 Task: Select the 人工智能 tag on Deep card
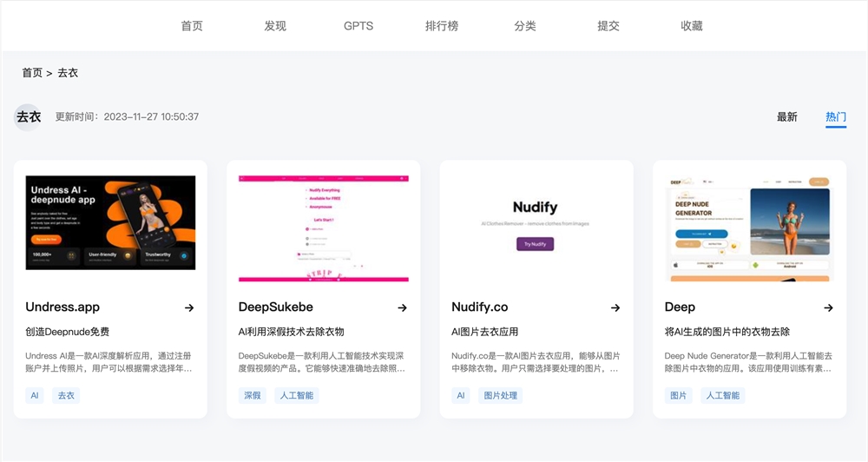pyautogui.click(x=723, y=395)
